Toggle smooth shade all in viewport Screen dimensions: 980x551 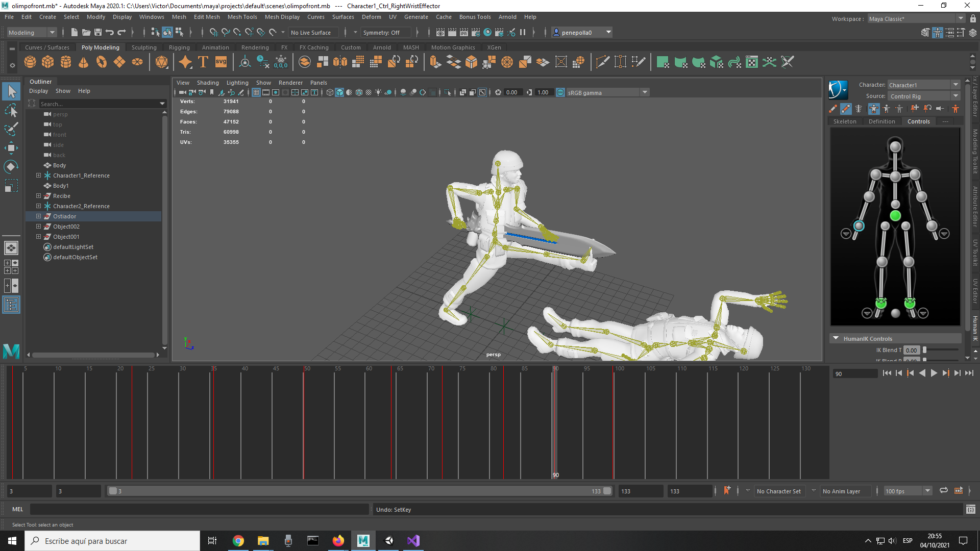pyautogui.click(x=339, y=92)
